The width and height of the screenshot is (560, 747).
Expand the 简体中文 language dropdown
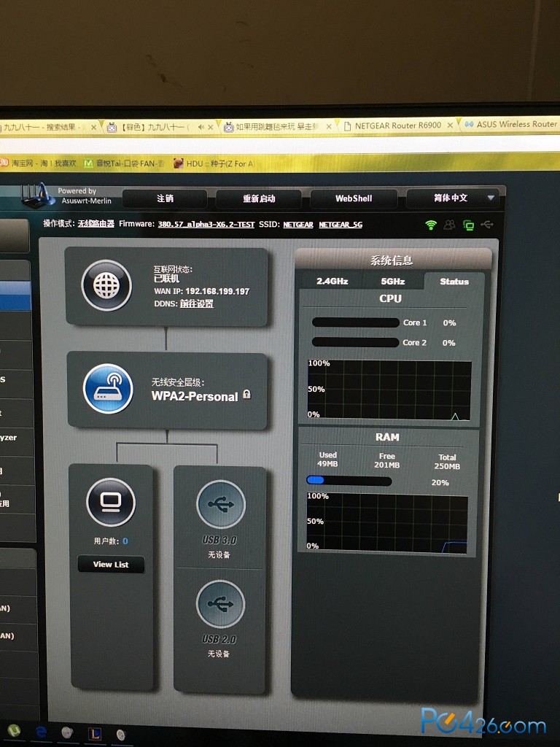(453, 198)
